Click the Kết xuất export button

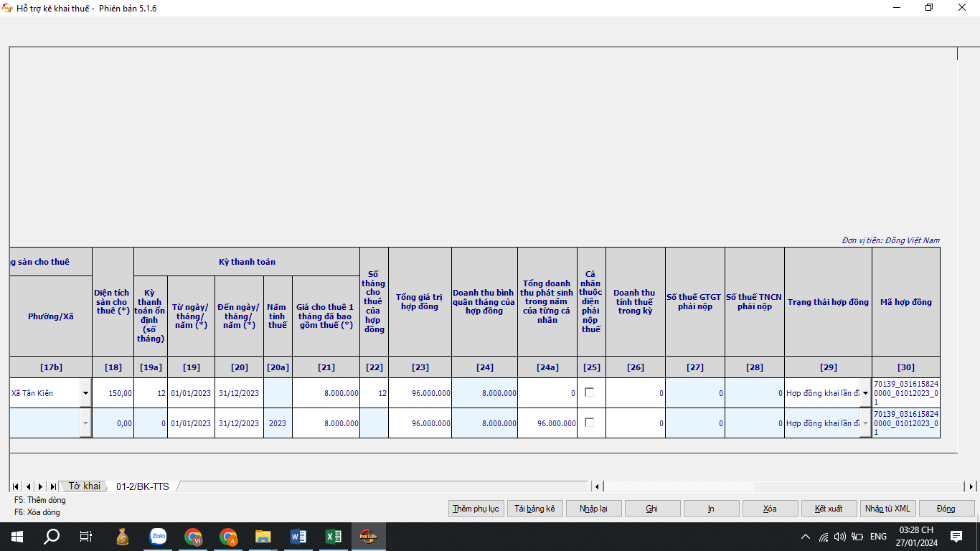click(829, 509)
